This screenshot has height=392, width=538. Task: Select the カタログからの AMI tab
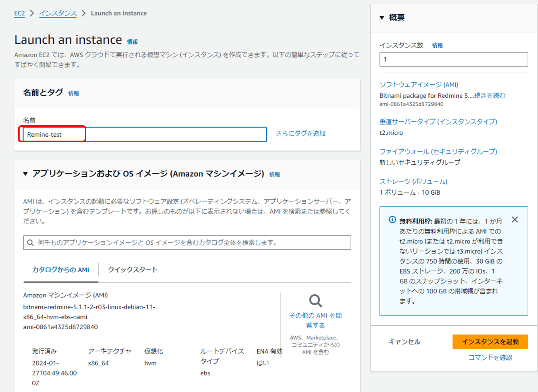(x=61, y=270)
